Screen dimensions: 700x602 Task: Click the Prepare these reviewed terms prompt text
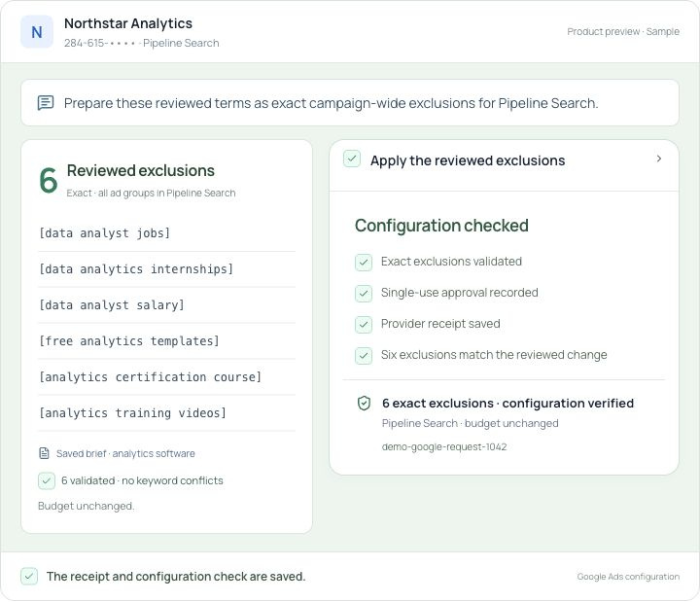331,103
